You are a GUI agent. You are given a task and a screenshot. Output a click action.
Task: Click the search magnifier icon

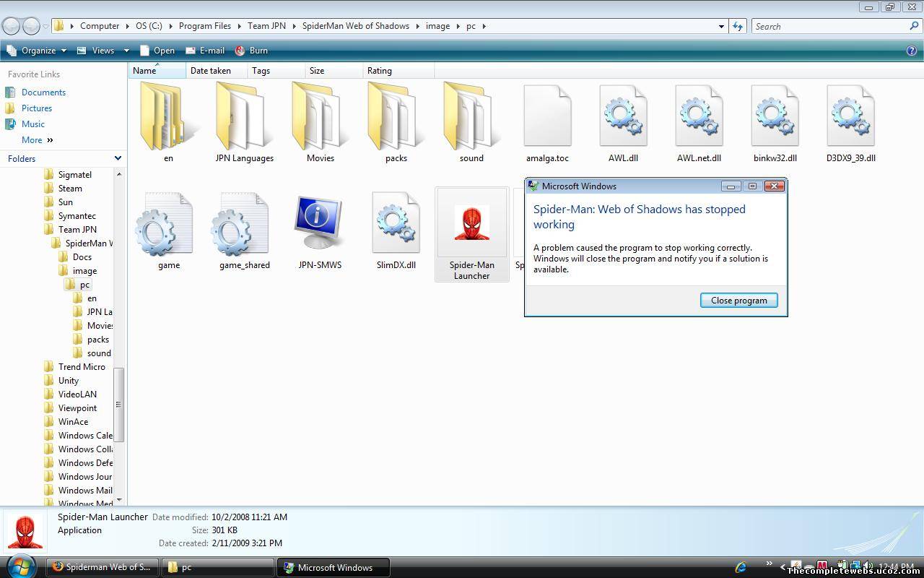(914, 26)
